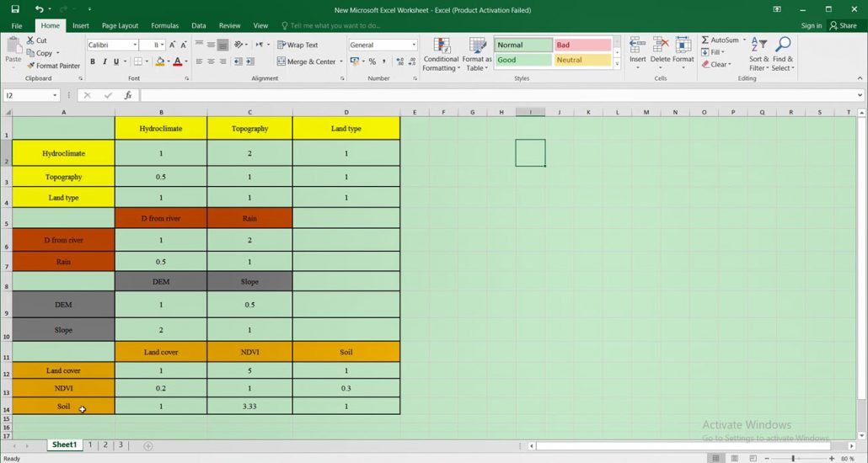This screenshot has width=868, height=463.
Task: Toggle Wrap Text for the cell
Action: 297,45
